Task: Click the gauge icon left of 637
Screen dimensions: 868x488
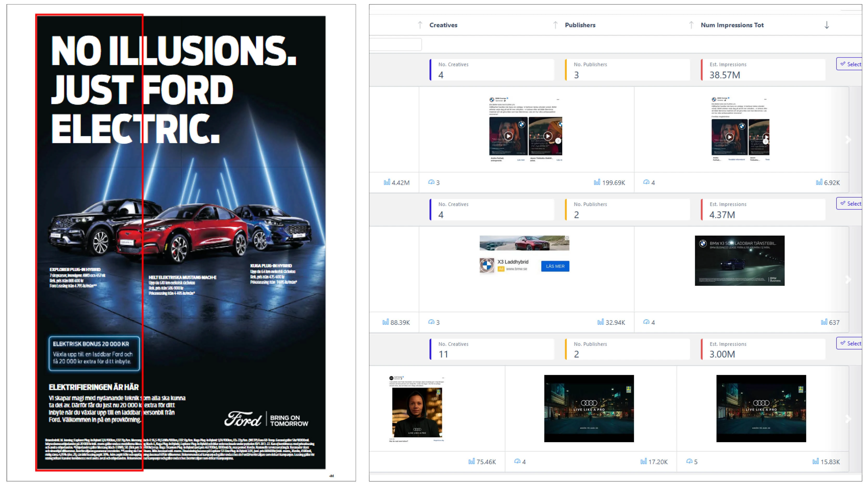Action: pos(646,322)
